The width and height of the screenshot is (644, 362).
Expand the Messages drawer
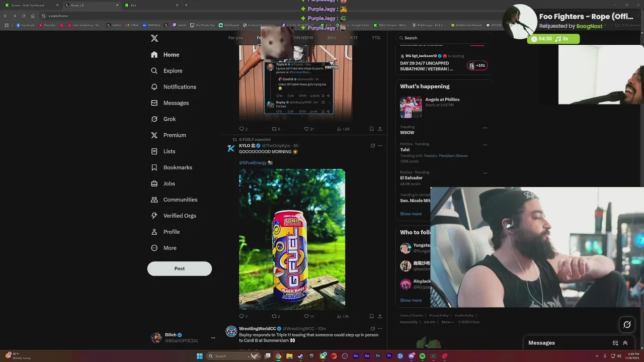click(x=625, y=343)
